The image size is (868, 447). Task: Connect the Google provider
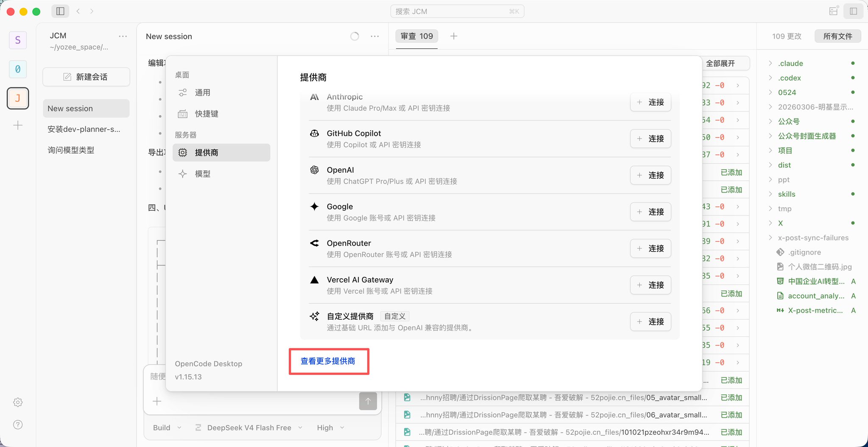click(650, 212)
